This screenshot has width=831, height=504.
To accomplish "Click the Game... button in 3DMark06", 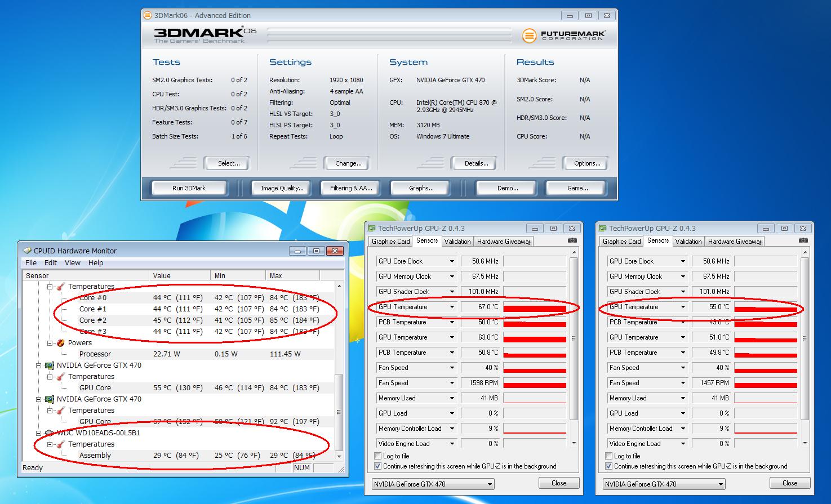I will click(577, 188).
